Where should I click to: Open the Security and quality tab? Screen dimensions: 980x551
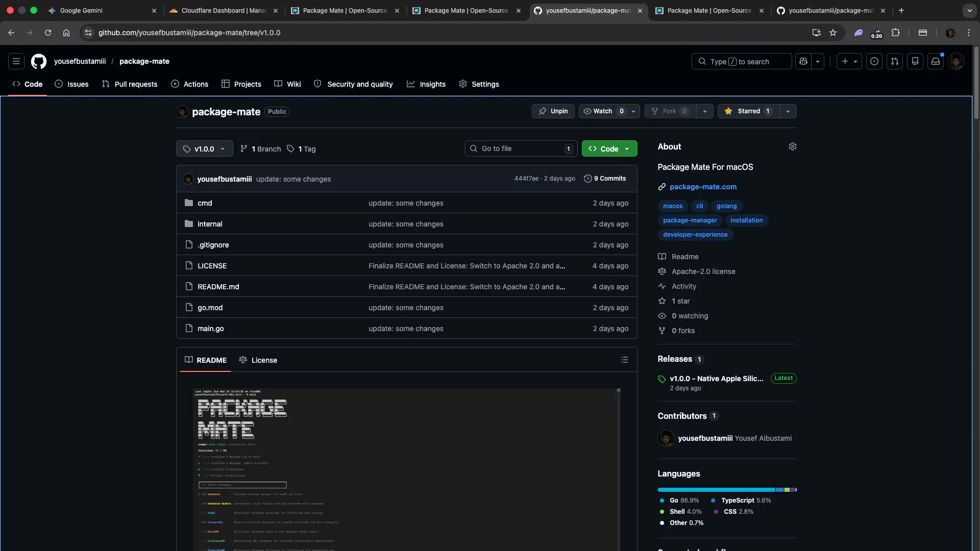click(353, 84)
